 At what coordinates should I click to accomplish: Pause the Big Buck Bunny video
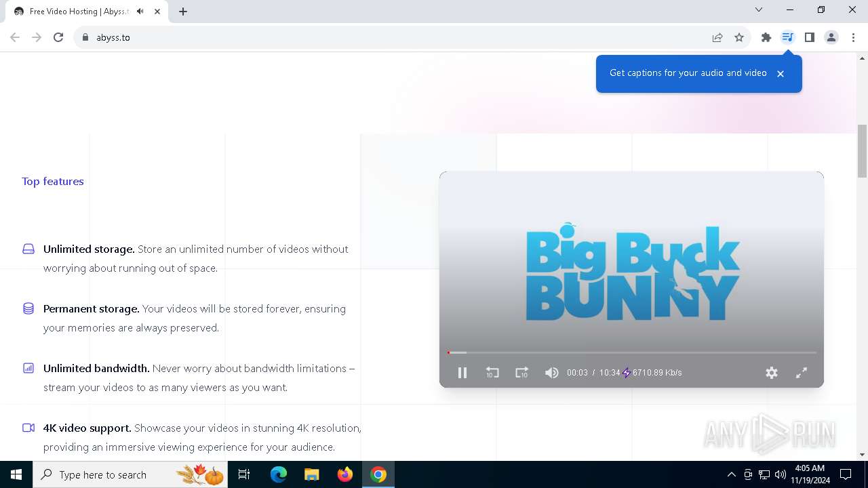tap(462, 373)
